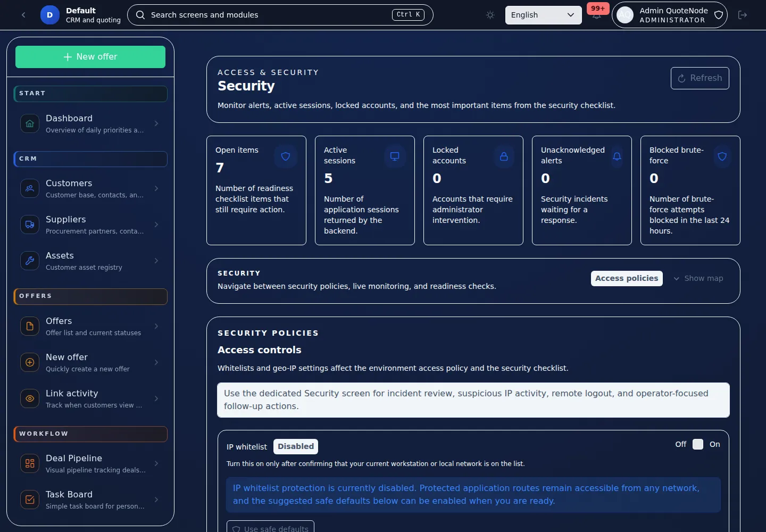766x532 pixels.
Task: Toggle the light theme sun icon
Action: click(x=490, y=15)
